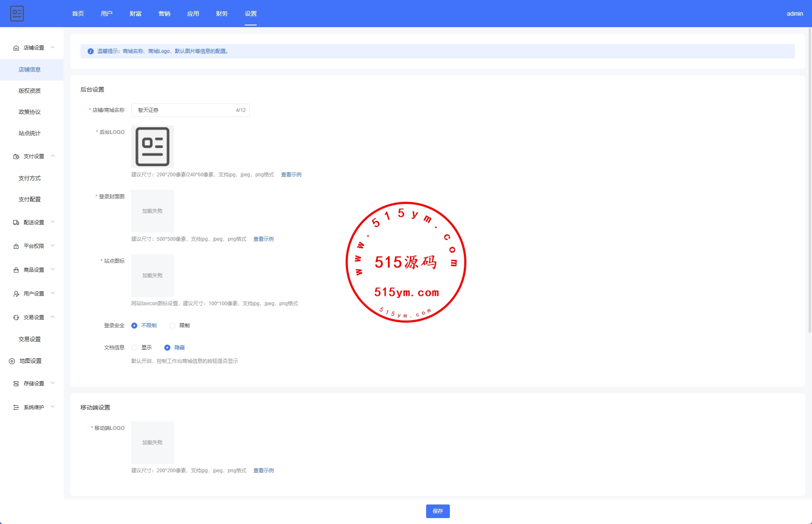Select the 不限制 login security option
Image resolution: width=812 pixels, height=524 pixels.
(134, 326)
